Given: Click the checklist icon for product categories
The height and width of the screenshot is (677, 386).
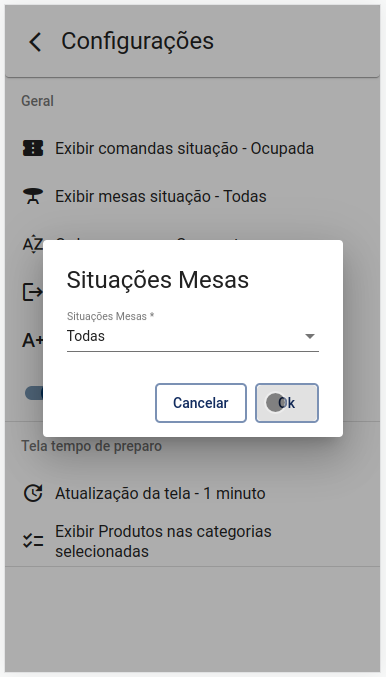Looking at the screenshot, I should coord(33,541).
